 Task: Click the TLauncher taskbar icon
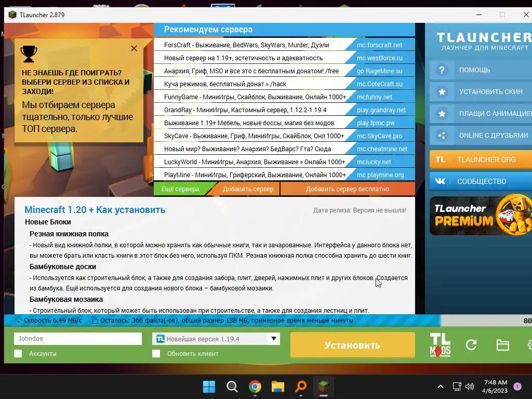pyautogui.click(x=324, y=387)
